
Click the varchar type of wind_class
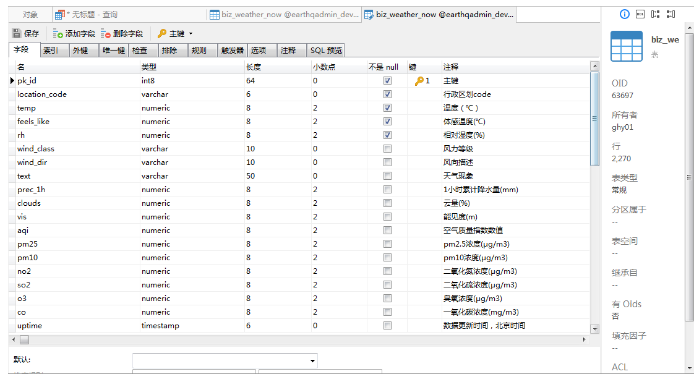tap(155, 148)
